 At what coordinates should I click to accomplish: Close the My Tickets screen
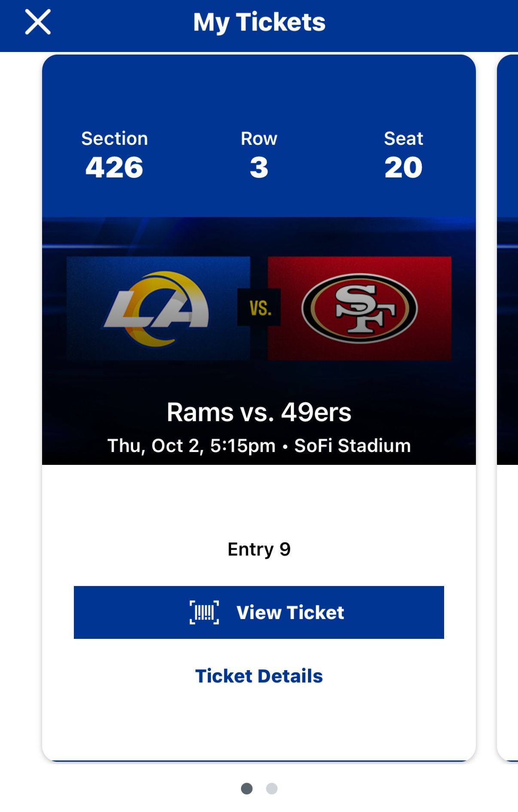pyautogui.click(x=38, y=22)
